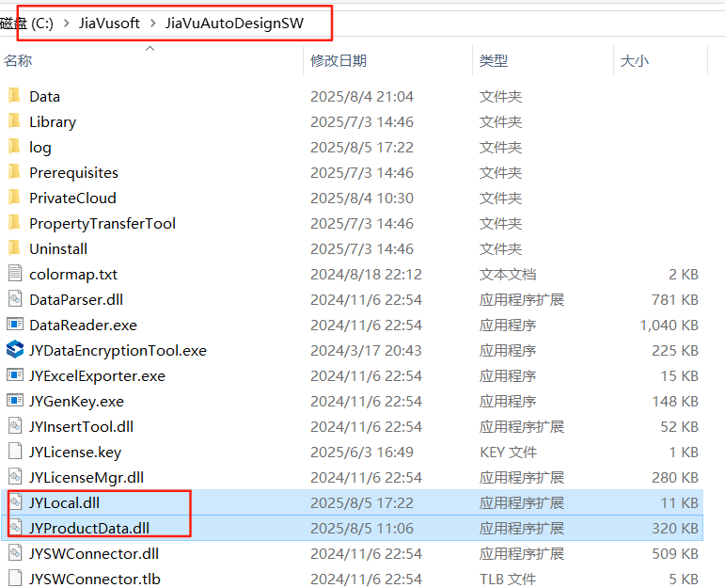725x588 pixels.
Task: Click the JYSWConnector.dll file icon
Action: coord(15,553)
